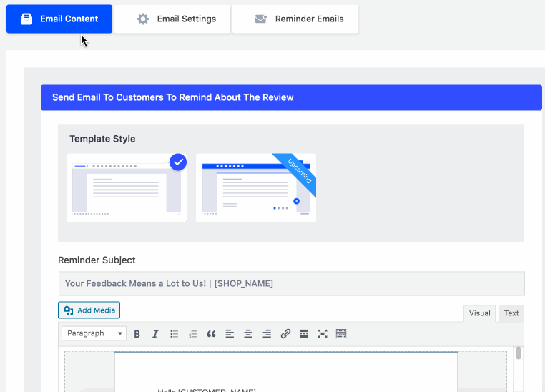
Task: Align text to the left
Action: pyautogui.click(x=230, y=333)
